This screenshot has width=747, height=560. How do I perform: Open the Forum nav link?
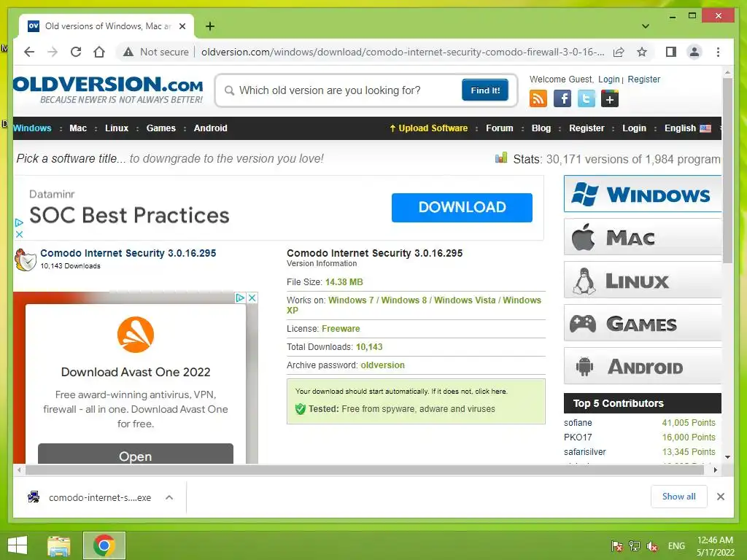coord(499,128)
